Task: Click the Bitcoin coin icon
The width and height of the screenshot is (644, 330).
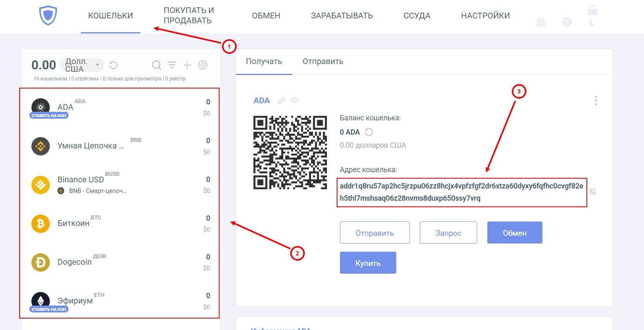Action: [40, 224]
